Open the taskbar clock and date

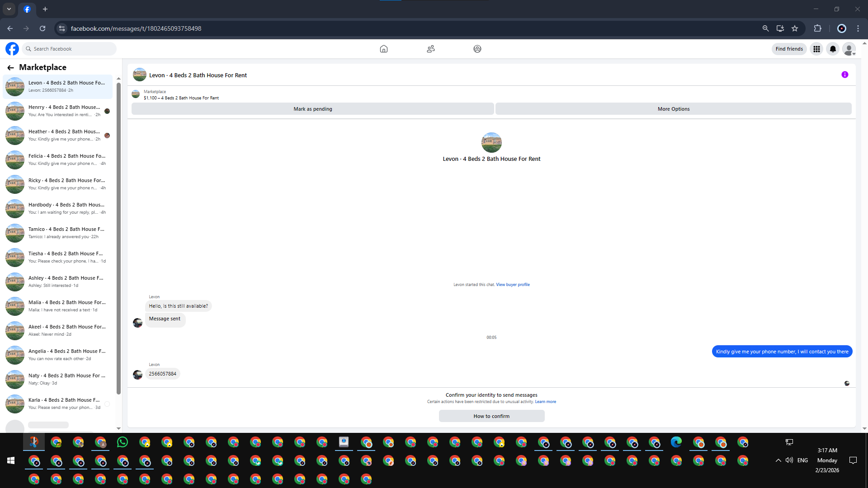tap(827, 460)
